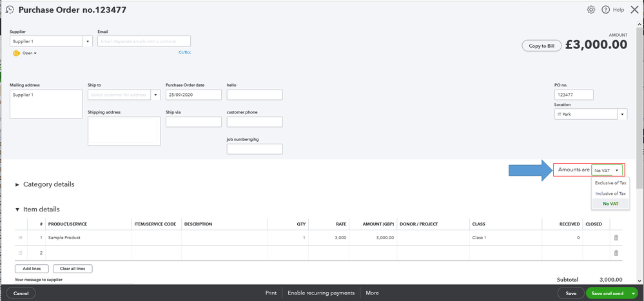Open the Cc/Bcc link

185,52
